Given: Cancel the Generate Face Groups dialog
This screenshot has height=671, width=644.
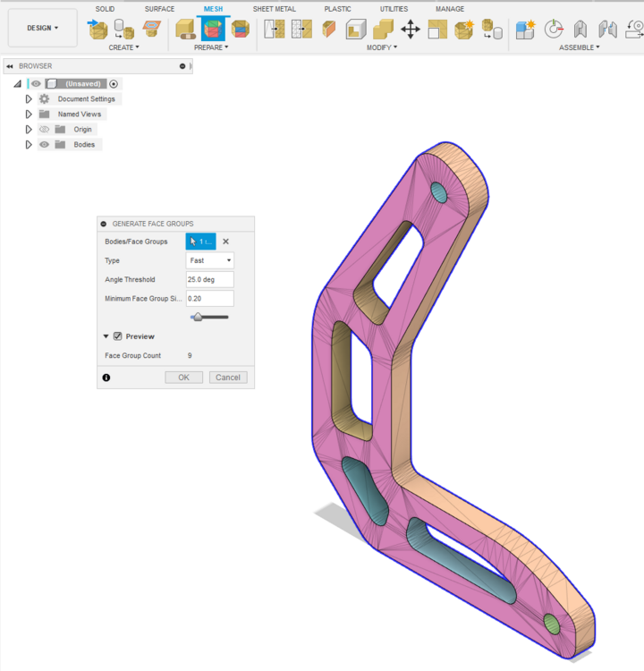Looking at the screenshot, I should (x=228, y=378).
